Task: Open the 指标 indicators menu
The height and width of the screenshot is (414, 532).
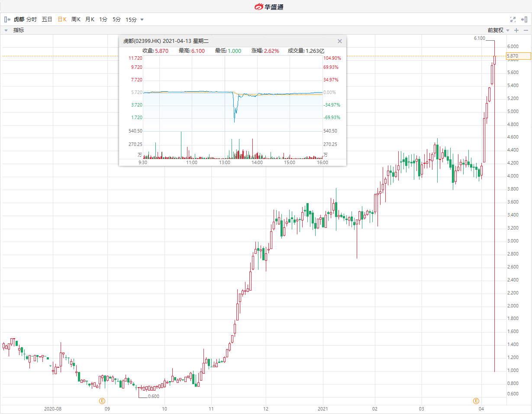Action: pyautogui.click(x=19, y=30)
